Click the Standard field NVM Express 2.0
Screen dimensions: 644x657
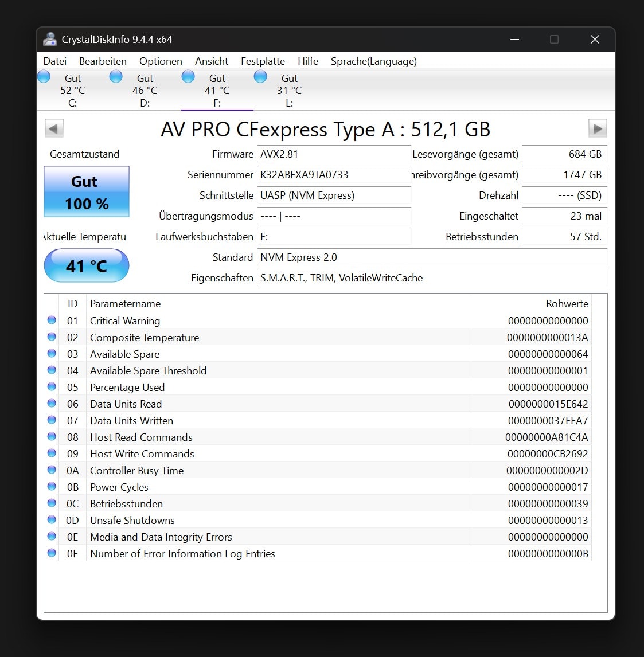(432, 257)
